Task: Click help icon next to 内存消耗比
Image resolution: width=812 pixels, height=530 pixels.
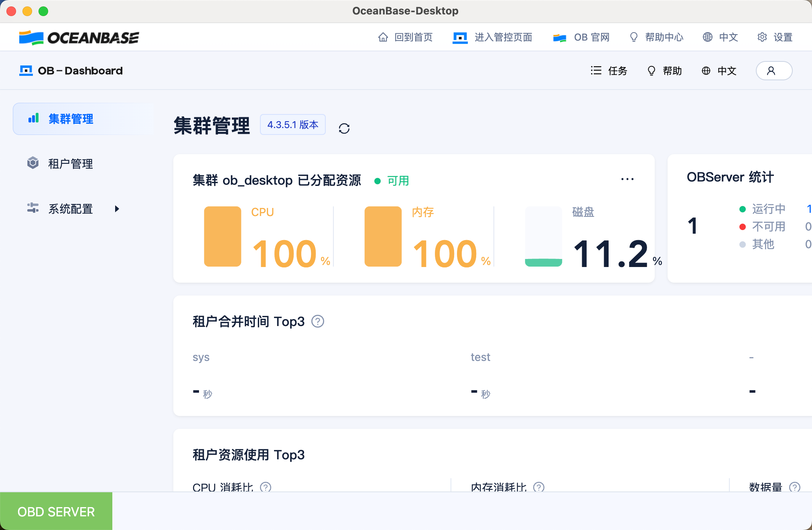Action: (539, 487)
